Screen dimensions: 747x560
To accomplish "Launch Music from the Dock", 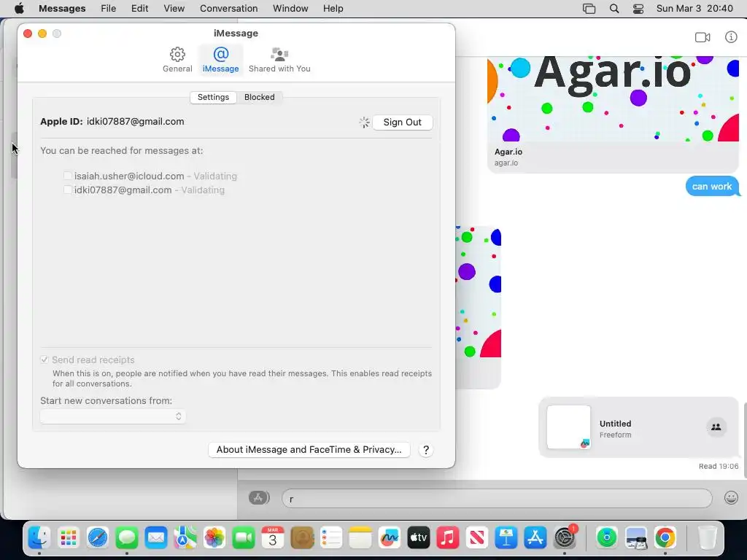I will pyautogui.click(x=448, y=538).
